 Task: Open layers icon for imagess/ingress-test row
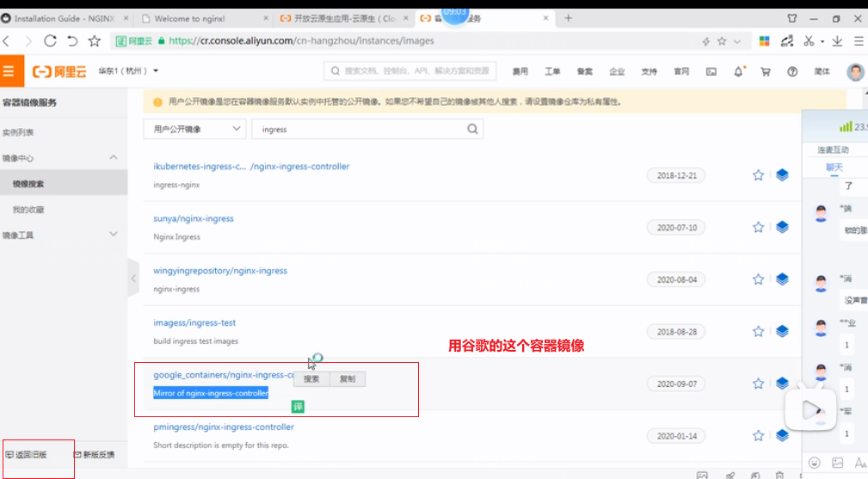click(782, 331)
